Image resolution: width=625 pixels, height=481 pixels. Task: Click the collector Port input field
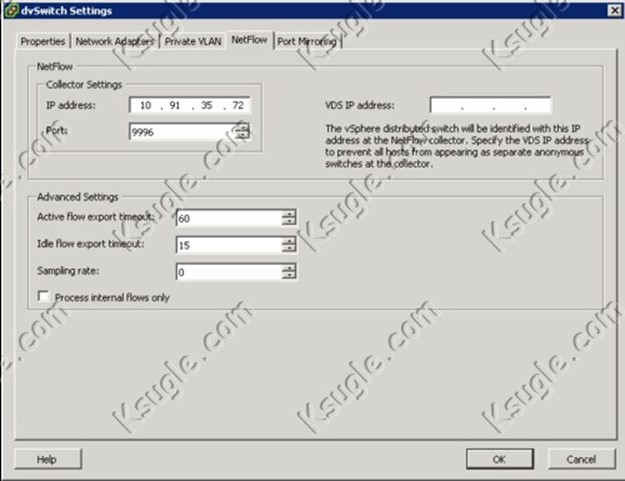[x=183, y=132]
